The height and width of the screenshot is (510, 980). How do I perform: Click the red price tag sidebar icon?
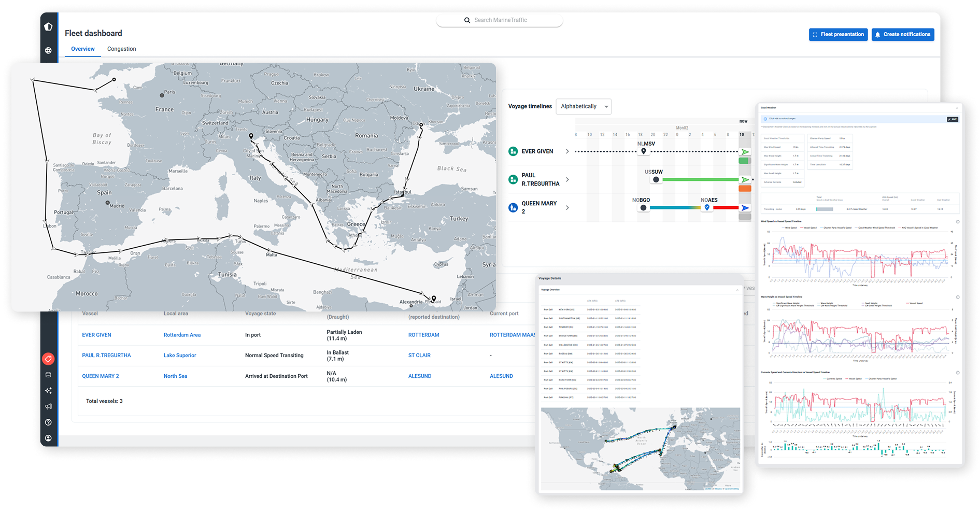(48, 359)
